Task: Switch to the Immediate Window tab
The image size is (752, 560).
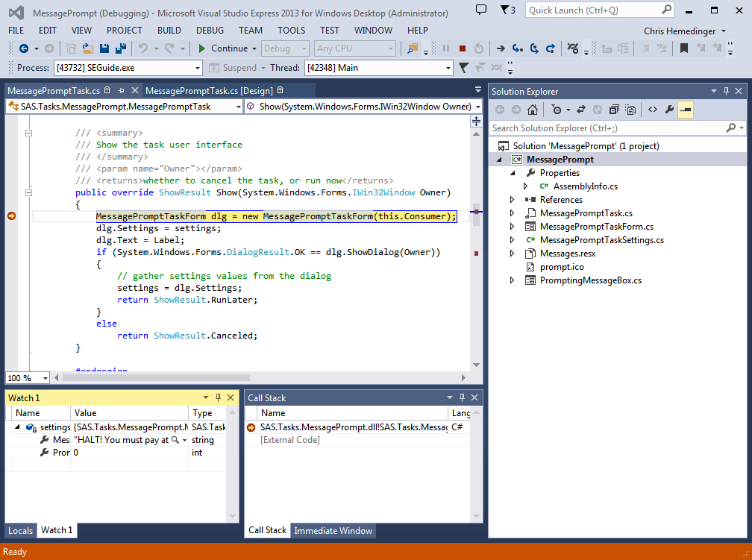Action: click(x=333, y=530)
